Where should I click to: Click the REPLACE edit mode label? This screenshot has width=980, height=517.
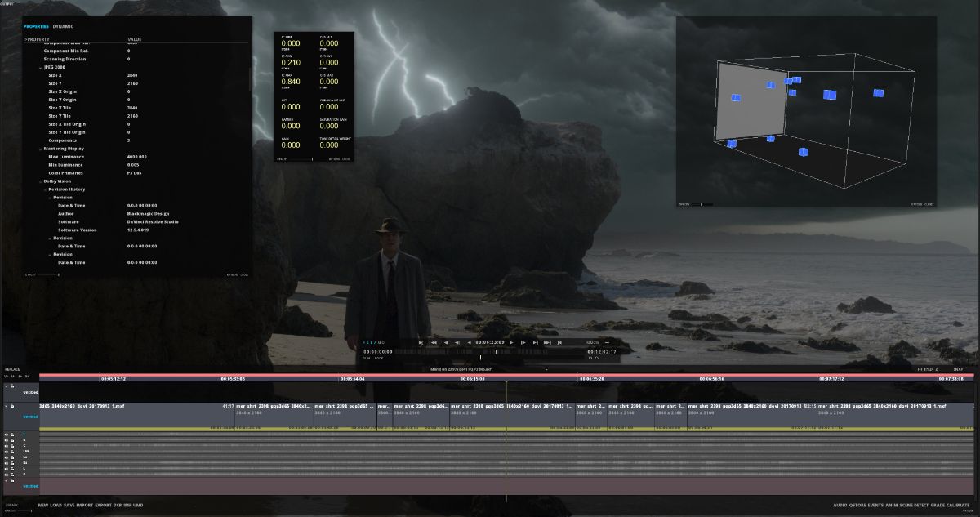11,369
